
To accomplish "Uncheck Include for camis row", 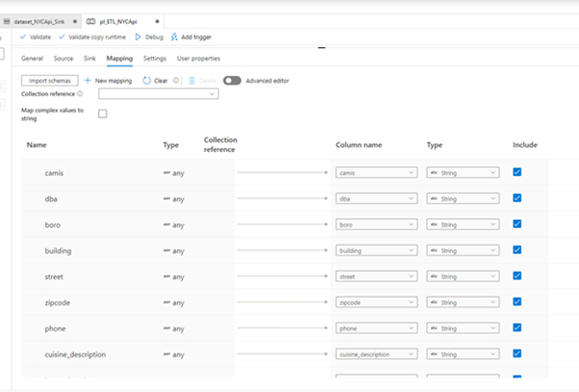I will click(517, 172).
